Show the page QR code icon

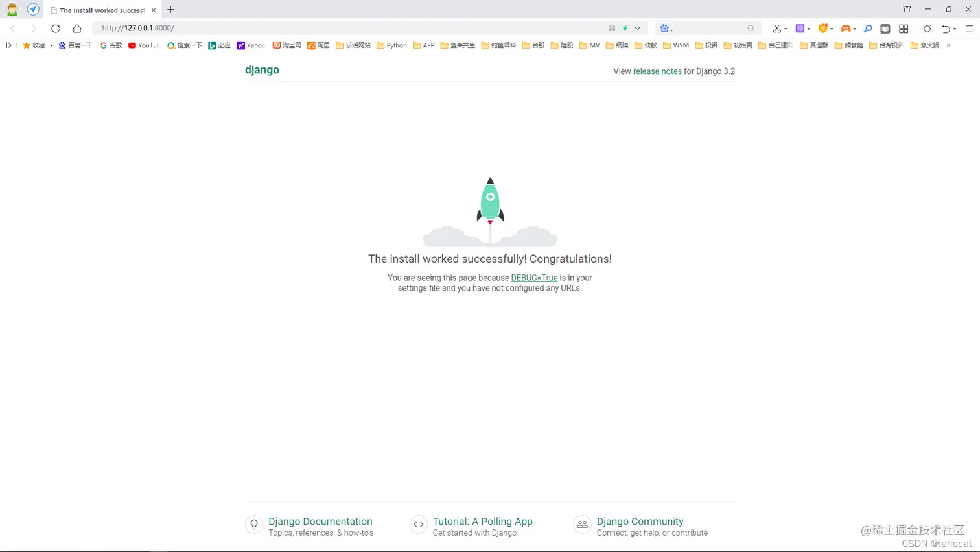pyautogui.click(x=612, y=29)
